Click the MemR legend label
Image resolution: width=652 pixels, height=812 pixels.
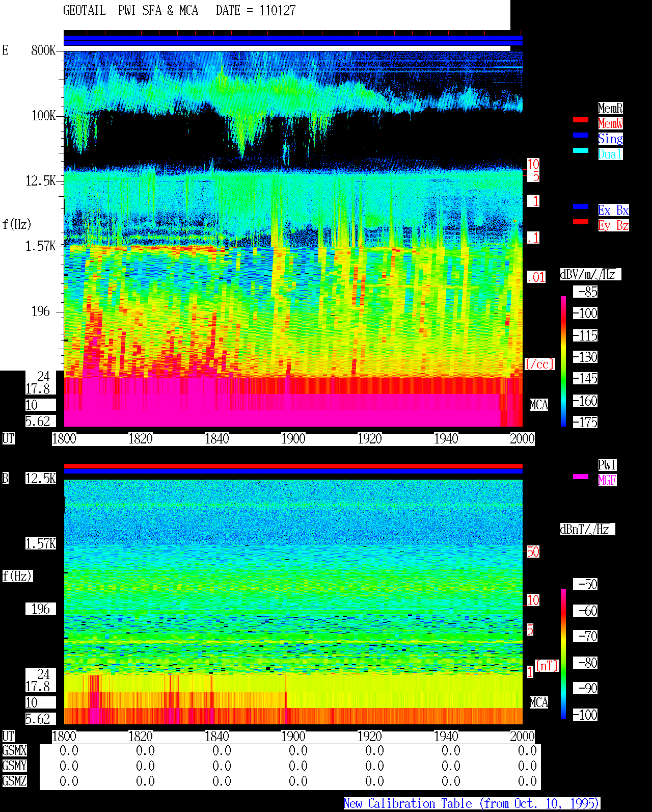click(x=610, y=108)
